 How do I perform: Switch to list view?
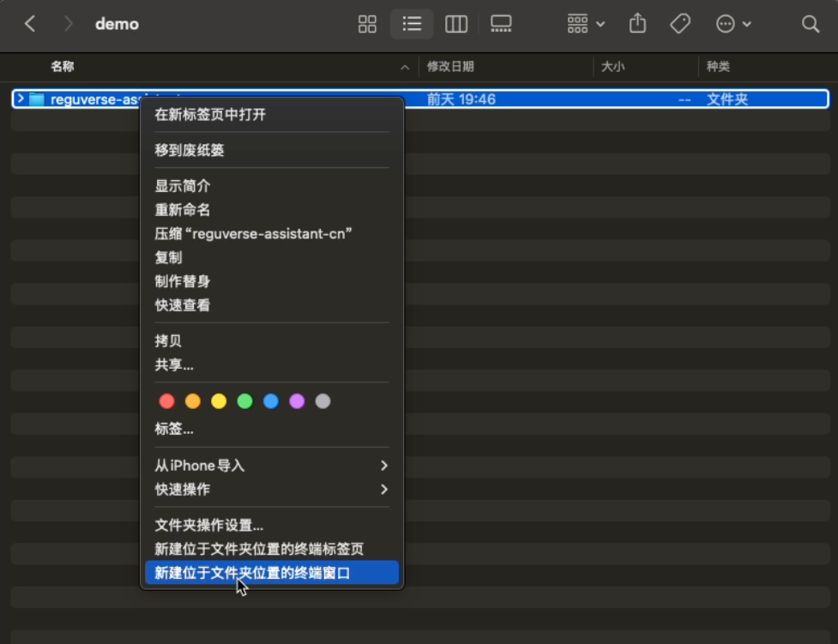(x=412, y=24)
